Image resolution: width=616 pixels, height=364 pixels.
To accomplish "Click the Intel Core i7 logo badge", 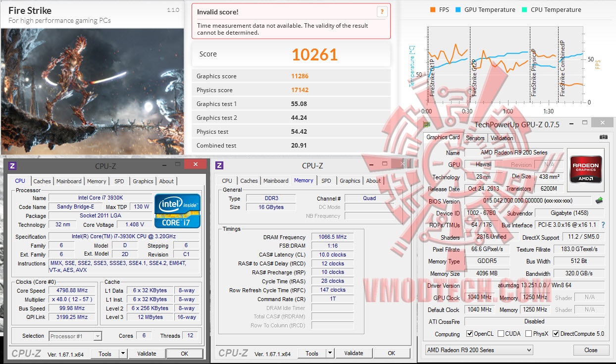I will (x=177, y=210).
